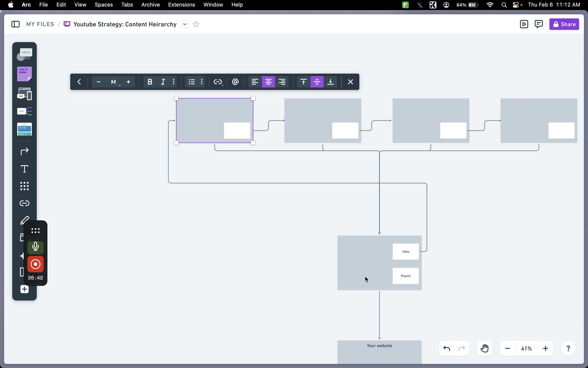The image size is (588, 368).
Task: Open more list options menu
Action: [202, 82]
